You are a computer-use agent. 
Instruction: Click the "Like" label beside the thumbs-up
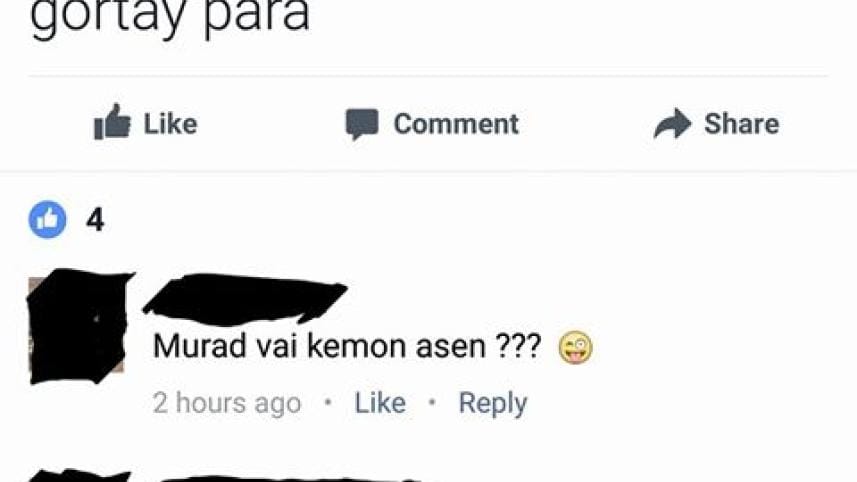click(x=170, y=124)
